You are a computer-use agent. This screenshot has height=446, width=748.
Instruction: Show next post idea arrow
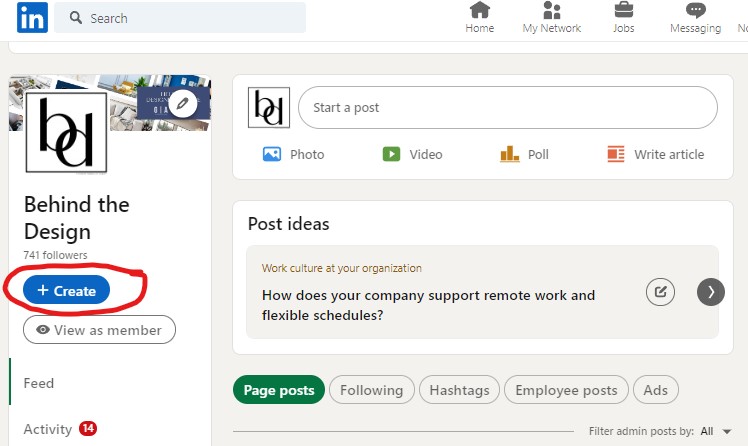pyautogui.click(x=711, y=292)
